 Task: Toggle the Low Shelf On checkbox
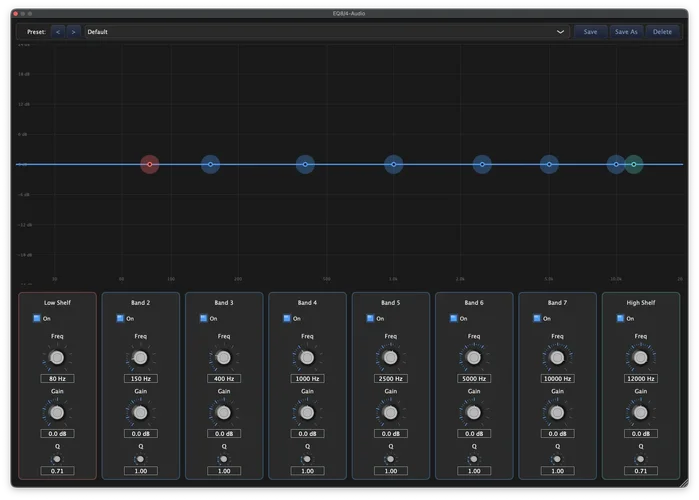37,318
